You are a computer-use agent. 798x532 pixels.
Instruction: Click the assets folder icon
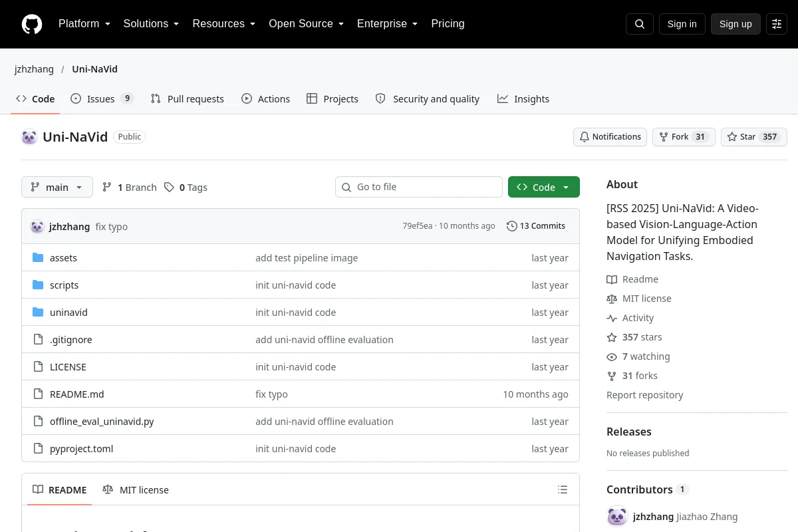[38, 258]
